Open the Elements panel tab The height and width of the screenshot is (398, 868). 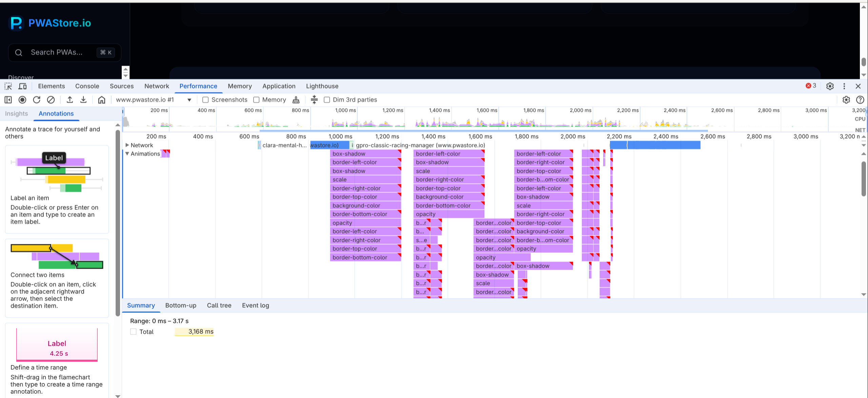tap(52, 86)
